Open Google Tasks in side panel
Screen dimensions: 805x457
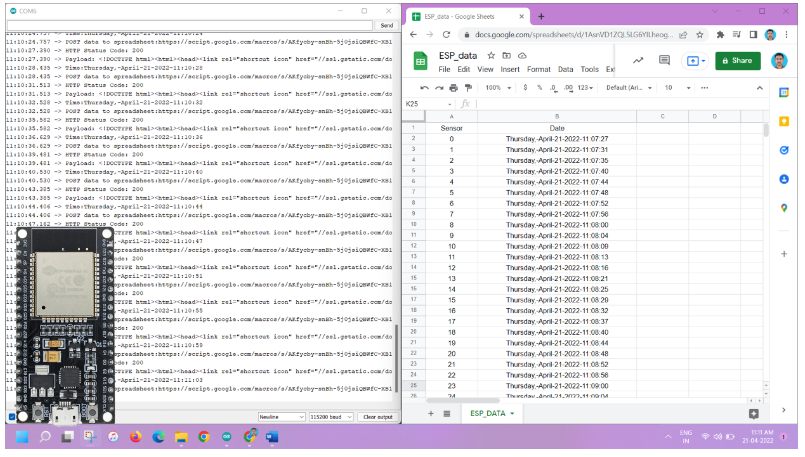coord(784,150)
